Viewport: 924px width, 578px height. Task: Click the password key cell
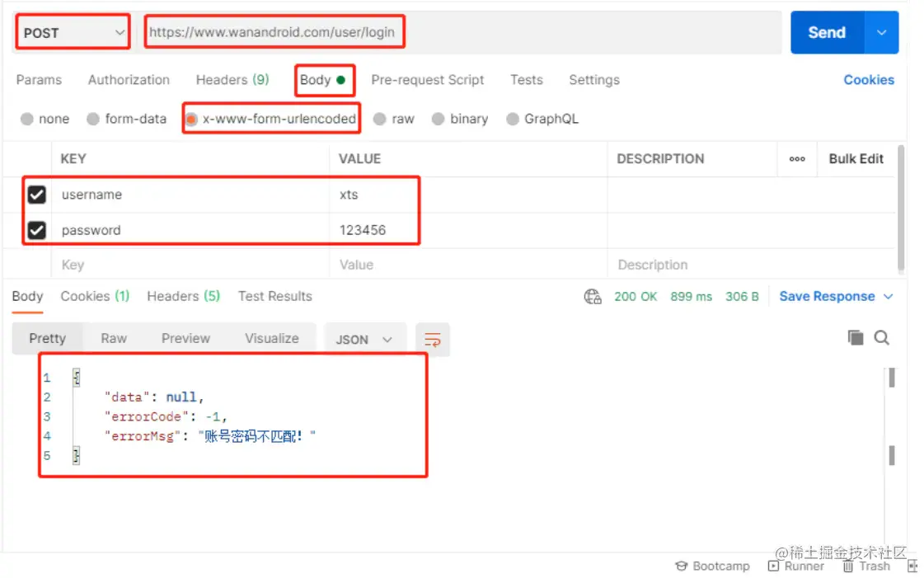[x=190, y=230]
